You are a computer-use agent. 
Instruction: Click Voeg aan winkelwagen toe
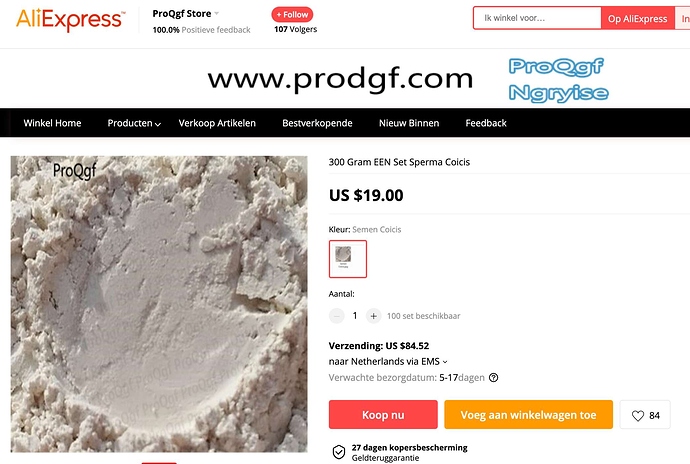coord(529,414)
